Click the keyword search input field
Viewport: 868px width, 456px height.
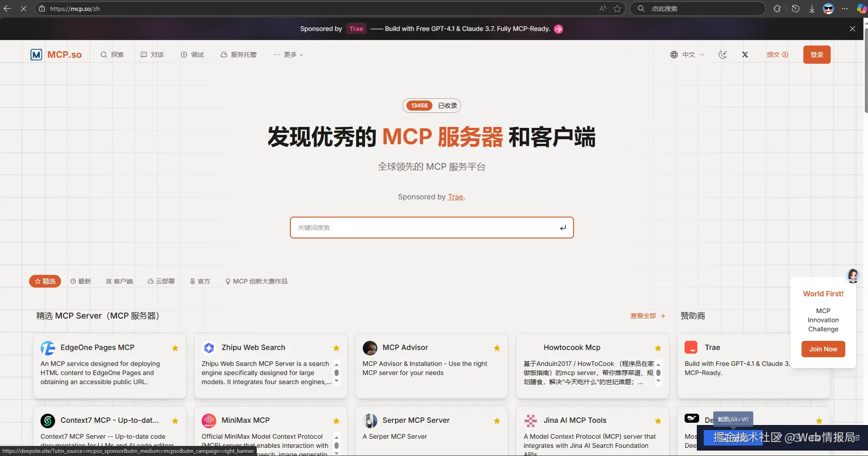(x=431, y=228)
